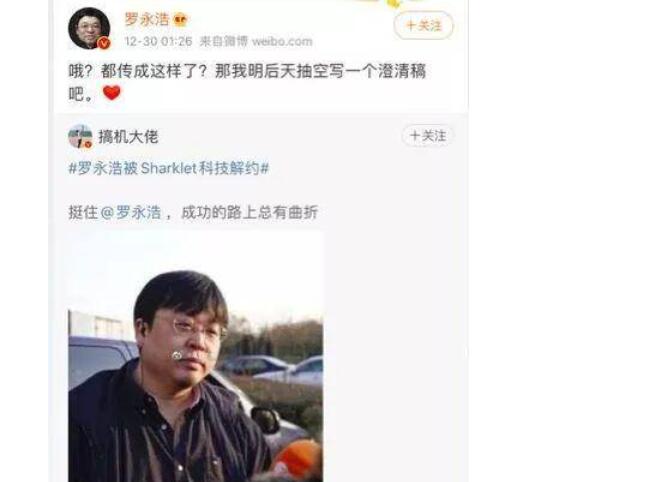
Task: Follow 搞机大佬 with the +关注 button
Action: [x=428, y=136]
